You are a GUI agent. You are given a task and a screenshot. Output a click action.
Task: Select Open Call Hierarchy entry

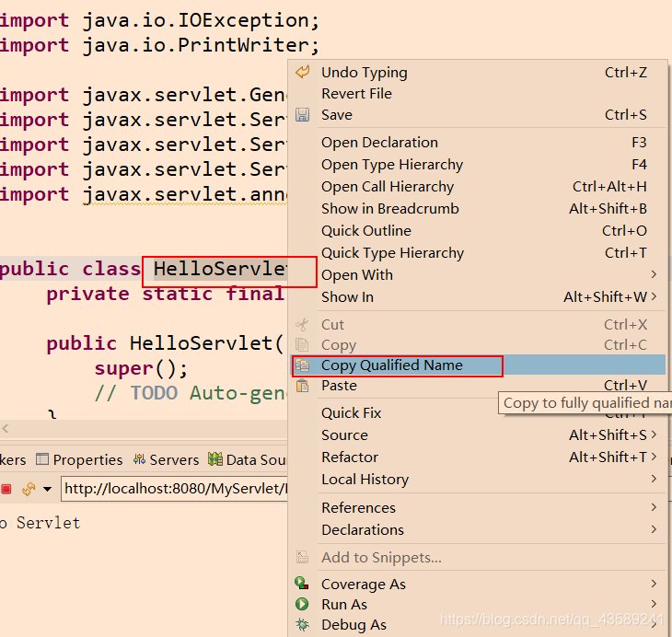click(x=478, y=187)
